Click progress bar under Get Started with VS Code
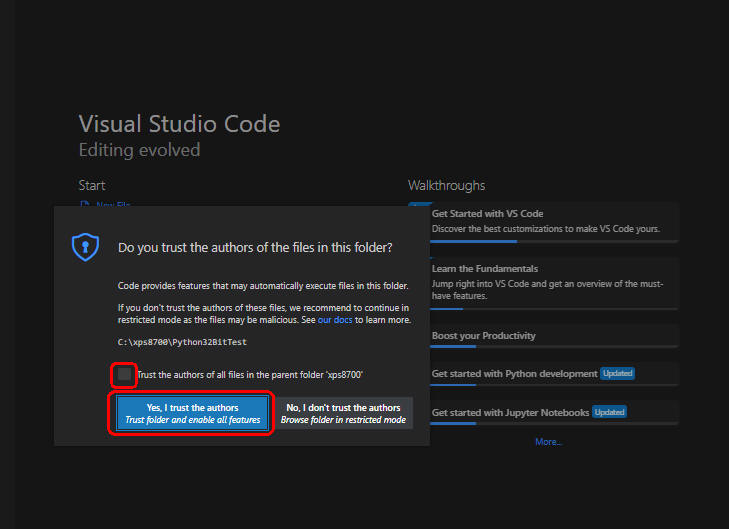Screen dimensions: 729x529 [554, 241]
